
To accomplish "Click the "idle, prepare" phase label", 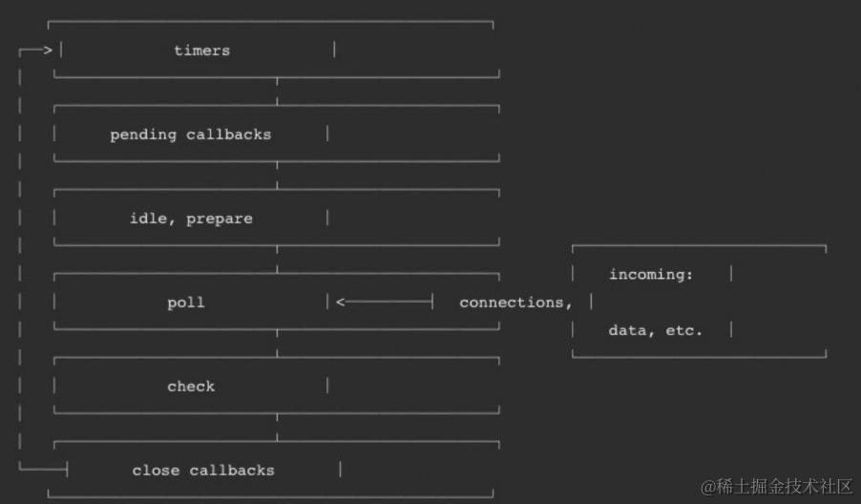I will click(191, 219).
